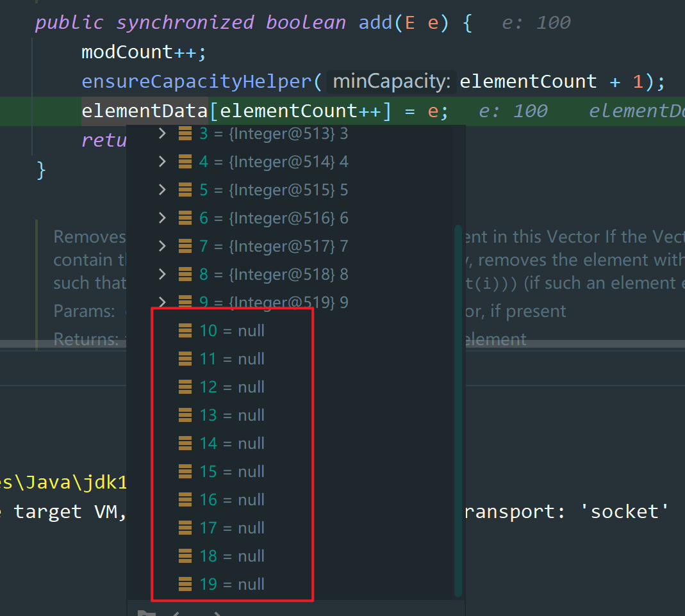
Task: Click elementCount++ inside the brackets
Action: pos(300,111)
